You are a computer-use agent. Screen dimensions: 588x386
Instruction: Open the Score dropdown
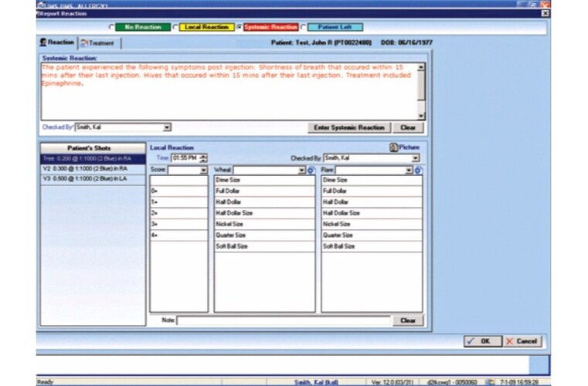click(x=204, y=170)
